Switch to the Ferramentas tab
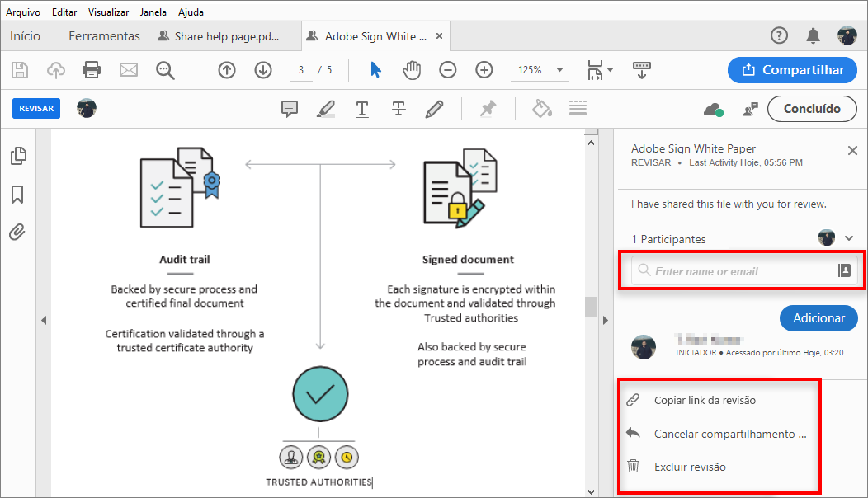The height and width of the screenshot is (498, 868). (x=104, y=36)
